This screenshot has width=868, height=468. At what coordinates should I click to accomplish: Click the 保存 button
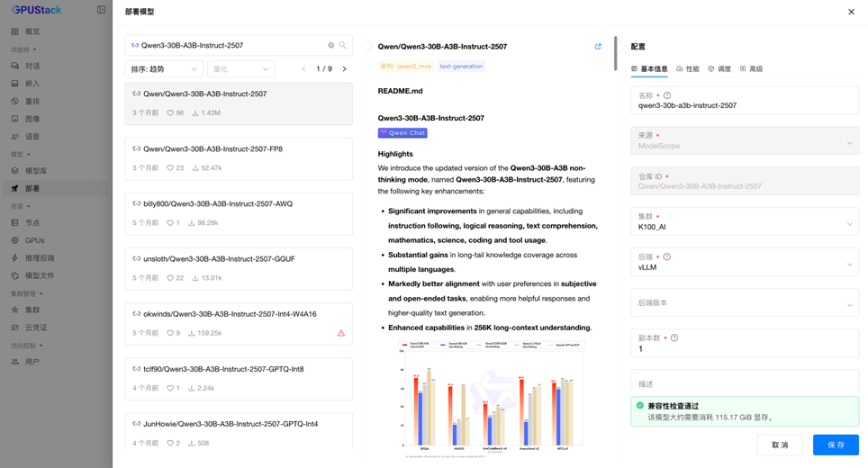tap(836, 445)
